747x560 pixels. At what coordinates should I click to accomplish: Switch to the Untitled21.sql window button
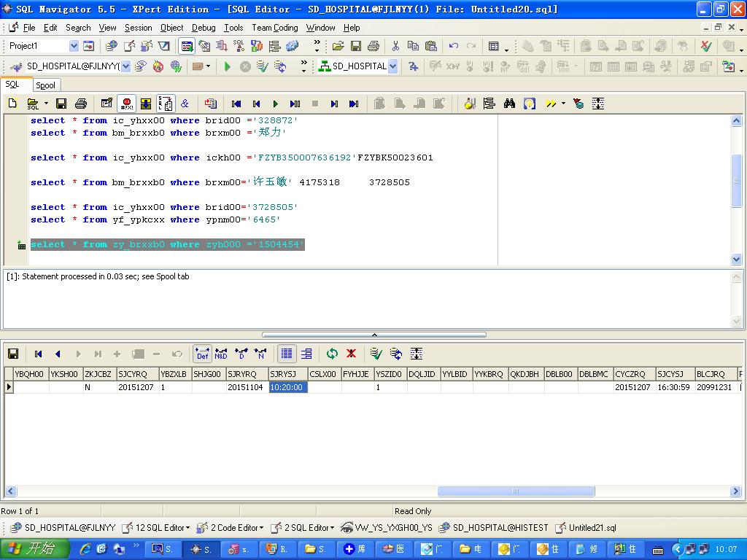point(587,528)
